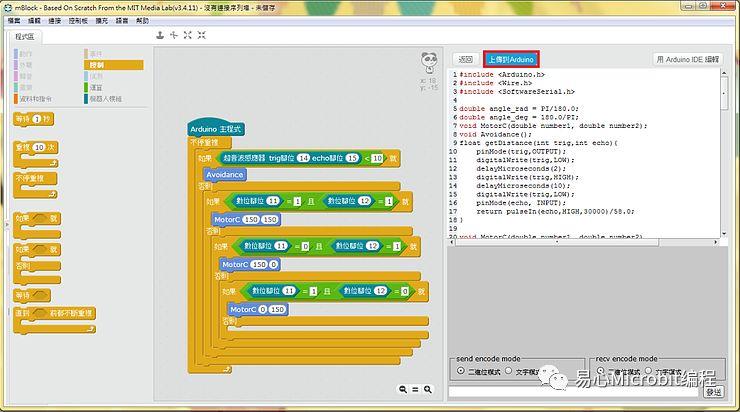Click the 上傳到Arduino upload button

click(x=511, y=59)
